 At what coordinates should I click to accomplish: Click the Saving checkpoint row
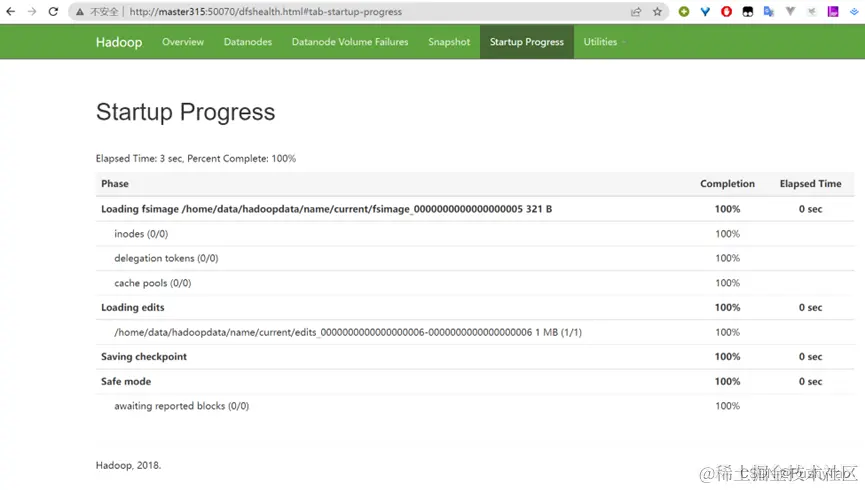(x=475, y=356)
